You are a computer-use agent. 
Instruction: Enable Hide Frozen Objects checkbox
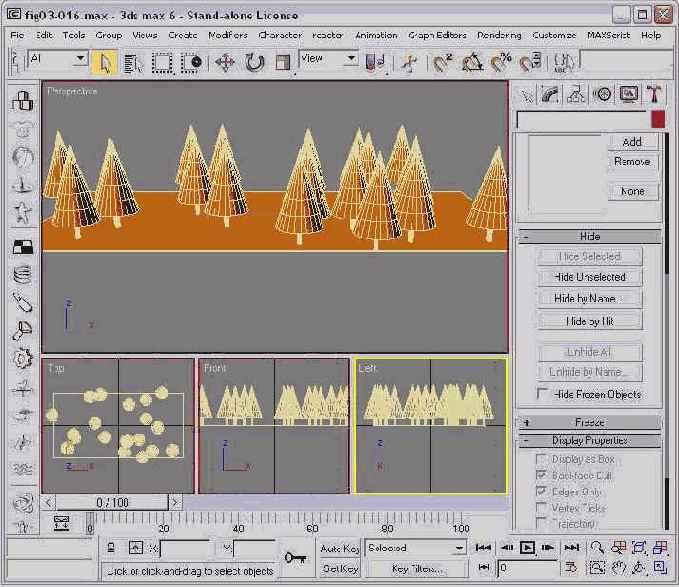coord(543,395)
